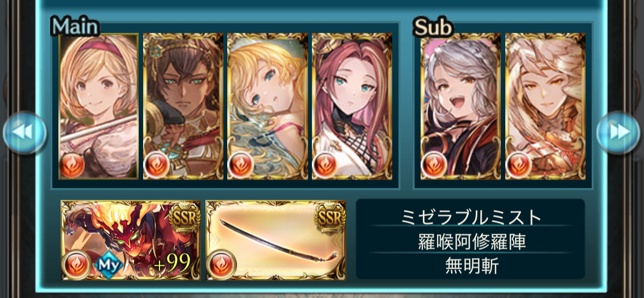Select the silver-haired laughing Sub character
The image size is (644, 298).
pyautogui.click(x=461, y=107)
